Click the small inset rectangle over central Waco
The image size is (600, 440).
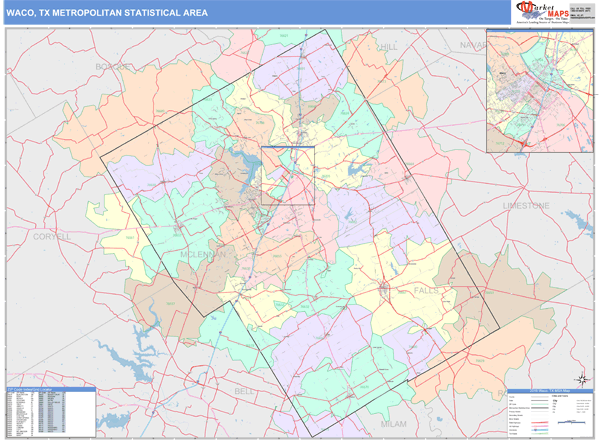(x=287, y=177)
